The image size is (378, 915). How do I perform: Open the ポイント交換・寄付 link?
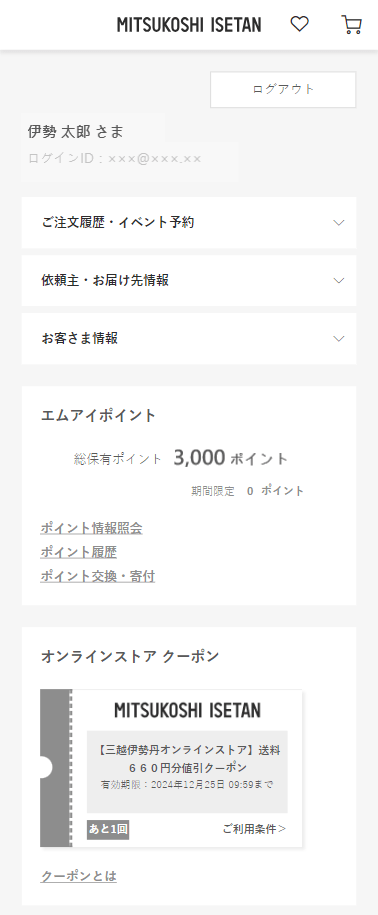98,577
